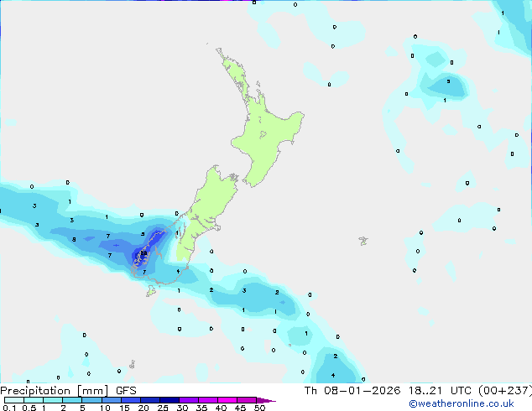Viewport: 532px width, 411px height.
Task: Click the 40–45 mm magenta legend box
Action: (227, 400)
